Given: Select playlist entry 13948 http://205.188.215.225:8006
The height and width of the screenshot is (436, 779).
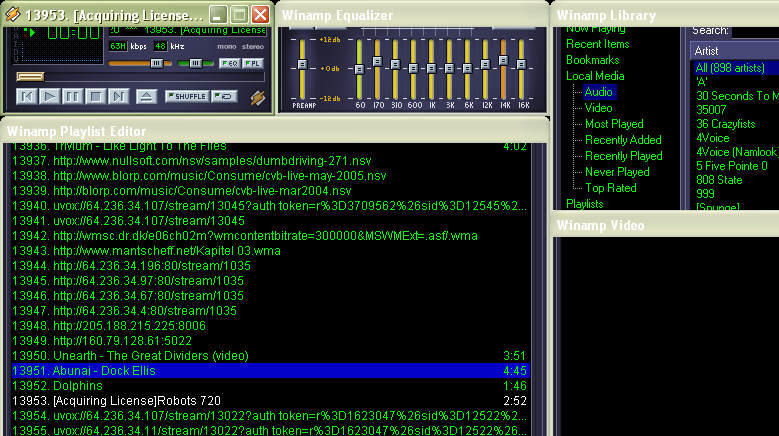Looking at the screenshot, I should pyautogui.click(x=270, y=326).
